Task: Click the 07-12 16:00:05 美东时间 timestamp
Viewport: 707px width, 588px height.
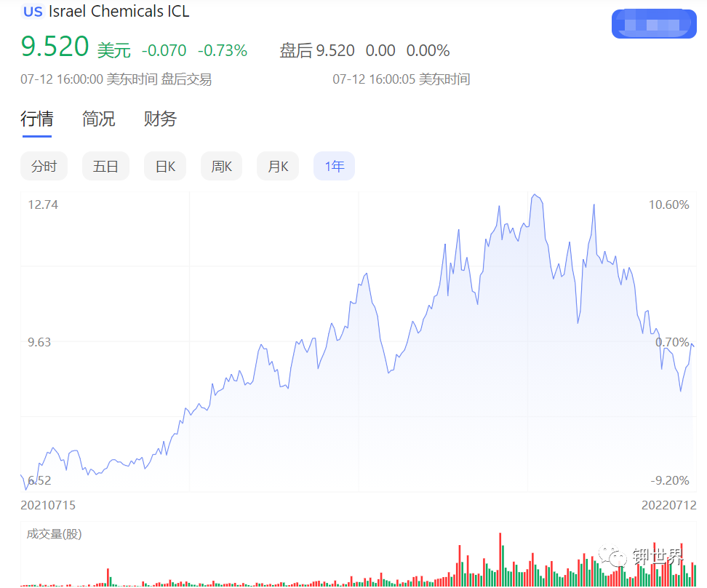Action: 402,79
